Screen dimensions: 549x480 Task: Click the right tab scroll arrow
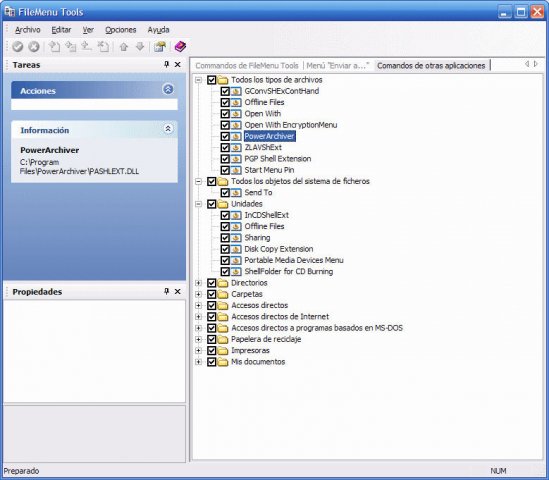pos(536,64)
